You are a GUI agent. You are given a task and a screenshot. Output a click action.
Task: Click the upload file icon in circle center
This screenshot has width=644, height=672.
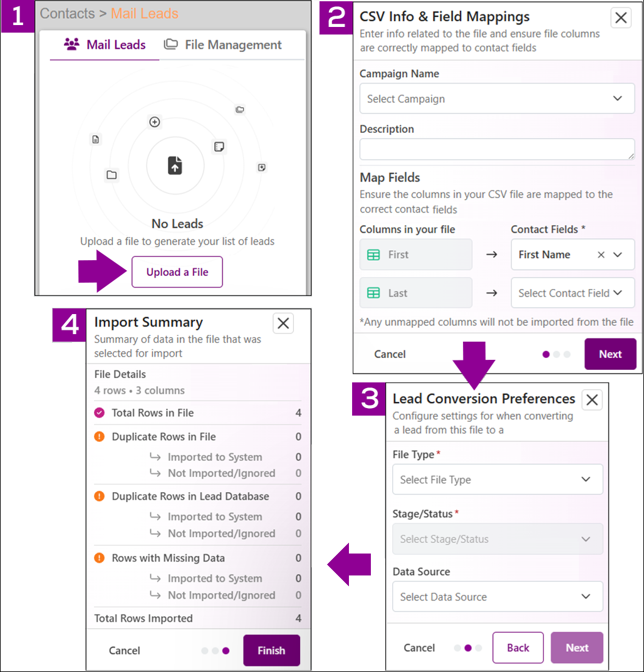coord(175,165)
